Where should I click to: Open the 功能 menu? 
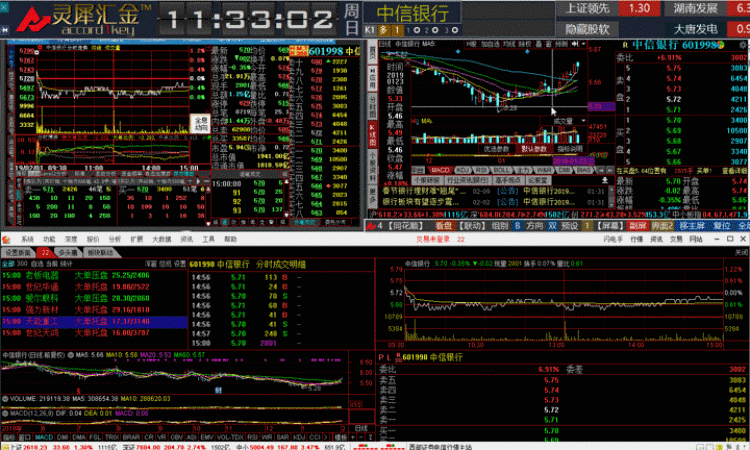pyautogui.click(x=49, y=239)
